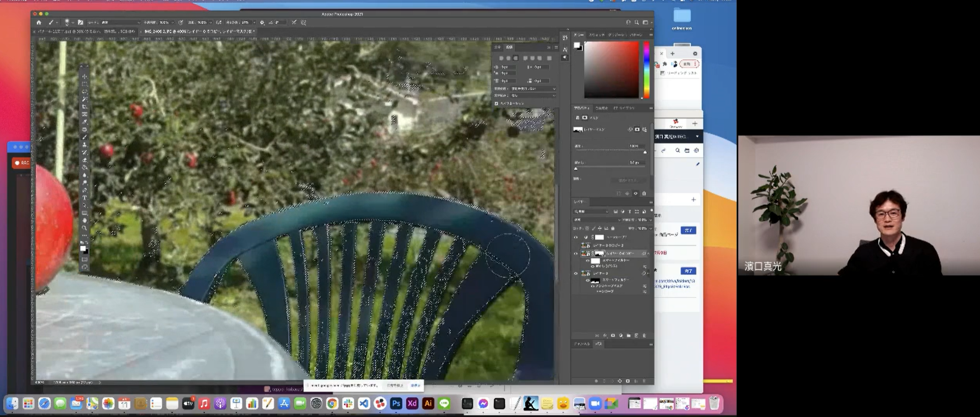The height and width of the screenshot is (417, 980).
Task: Select the Zoom tool in the toolbar
Action: (85, 228)
